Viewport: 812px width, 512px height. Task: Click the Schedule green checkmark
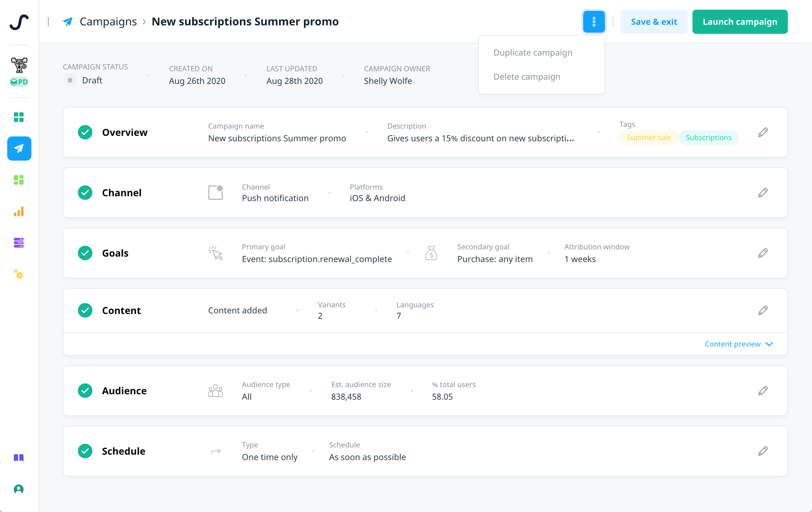pyautogui.click(x=85, y=451)
